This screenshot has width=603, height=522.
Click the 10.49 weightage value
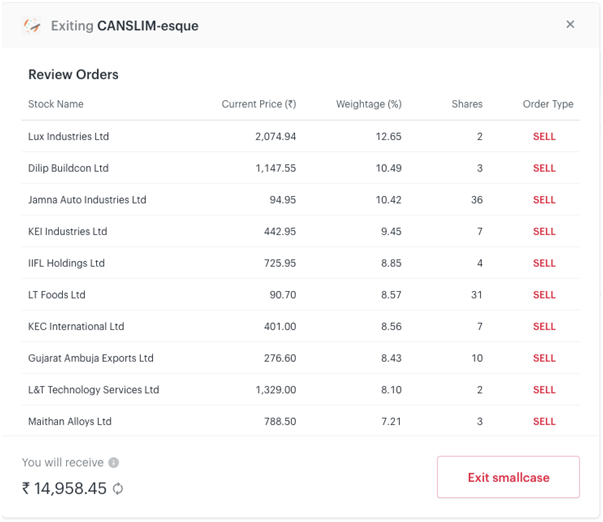(388, 168)
